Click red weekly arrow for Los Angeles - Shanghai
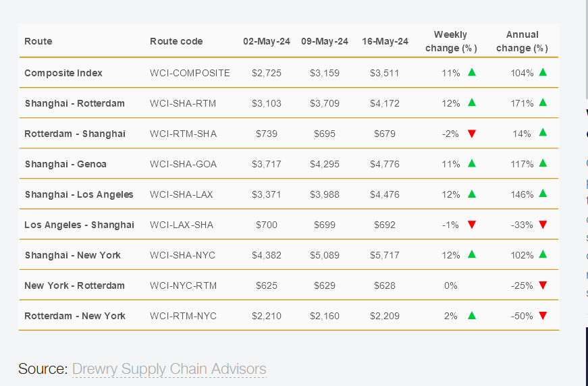This screenshot has height=386, width=588. click(472, 225)
